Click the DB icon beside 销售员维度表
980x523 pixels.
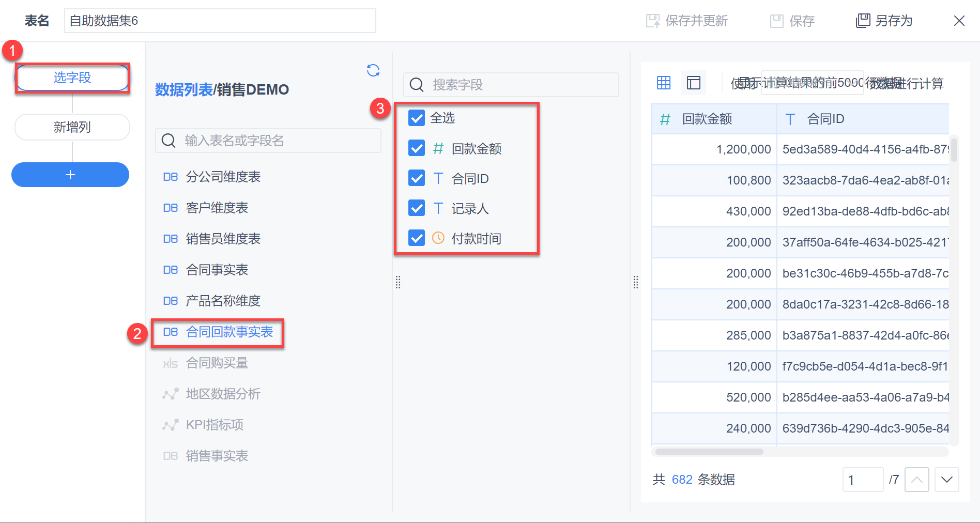coord(171,239)
